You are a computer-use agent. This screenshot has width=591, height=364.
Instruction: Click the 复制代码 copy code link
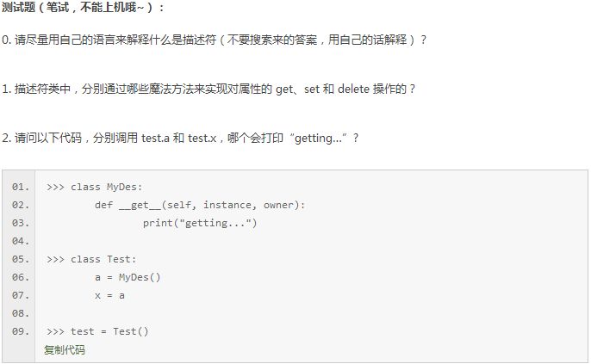point(65,350)
